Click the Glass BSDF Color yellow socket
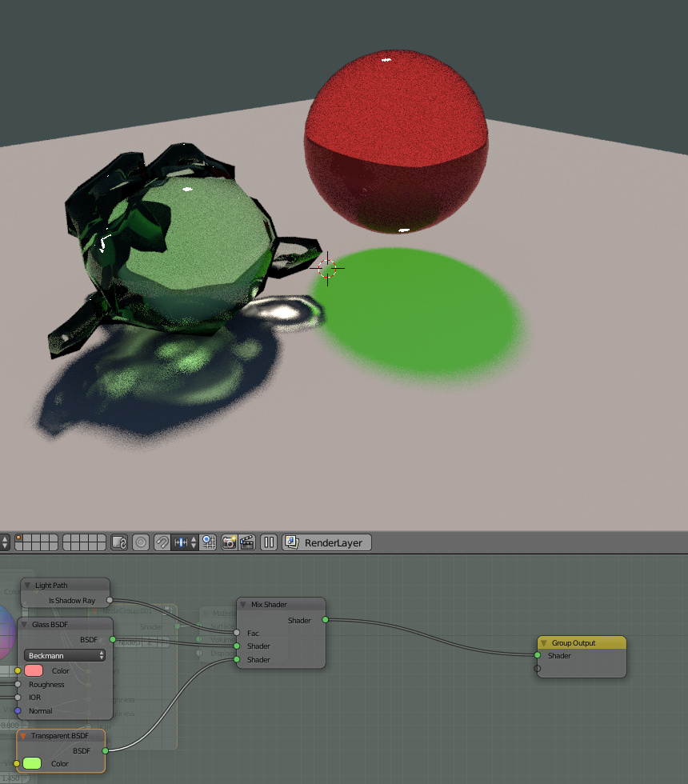The image size is (688, 784). [18, 670]
